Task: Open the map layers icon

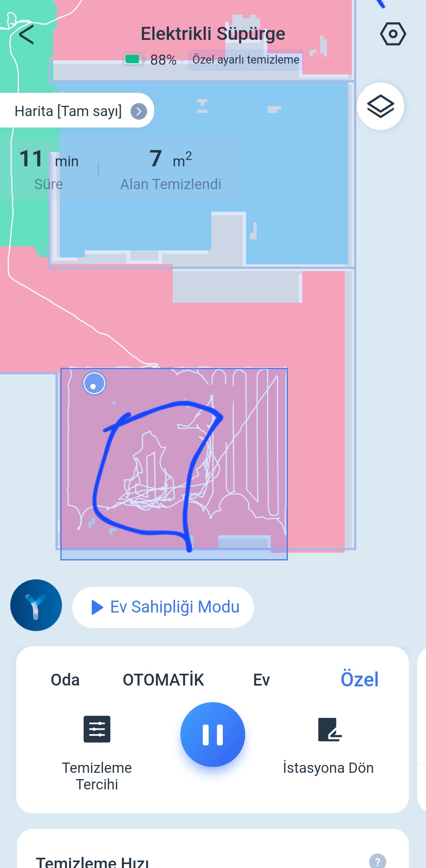Action: [x=381, y=106]
